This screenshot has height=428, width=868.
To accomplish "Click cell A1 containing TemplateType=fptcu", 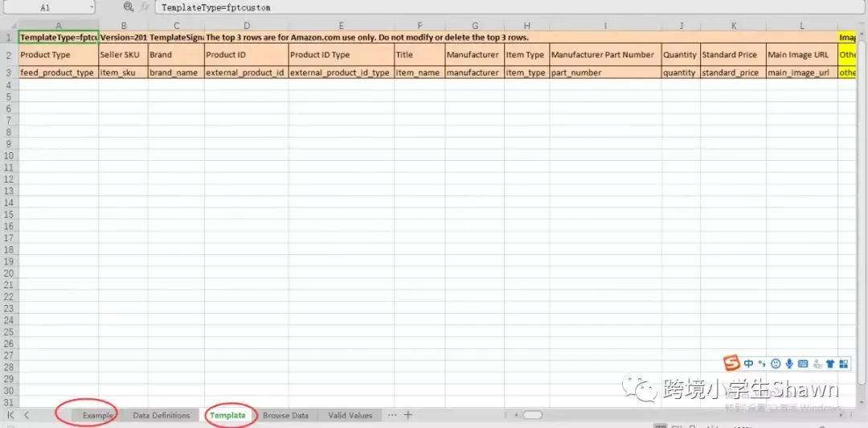I will coord(59,38).
